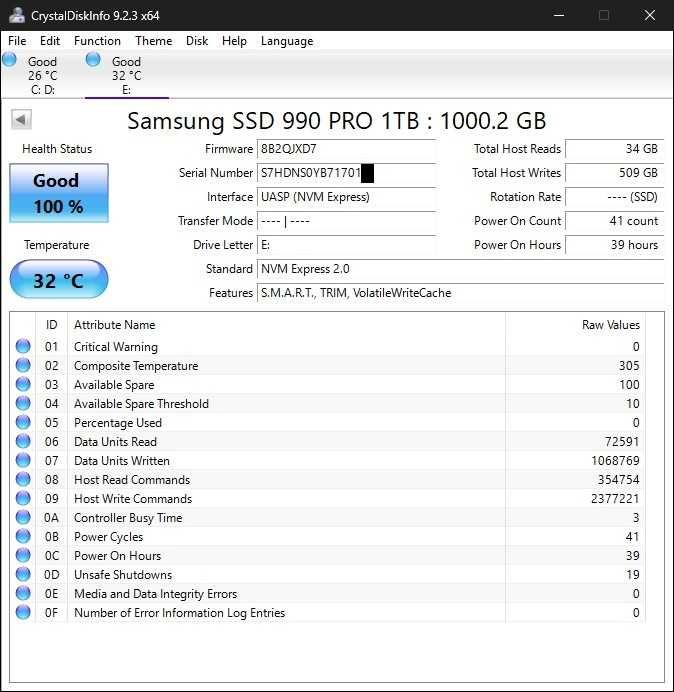Viewport: 674px width, 692px height.
Task: Open the Theme menu
Action: (x=154, y=41)
